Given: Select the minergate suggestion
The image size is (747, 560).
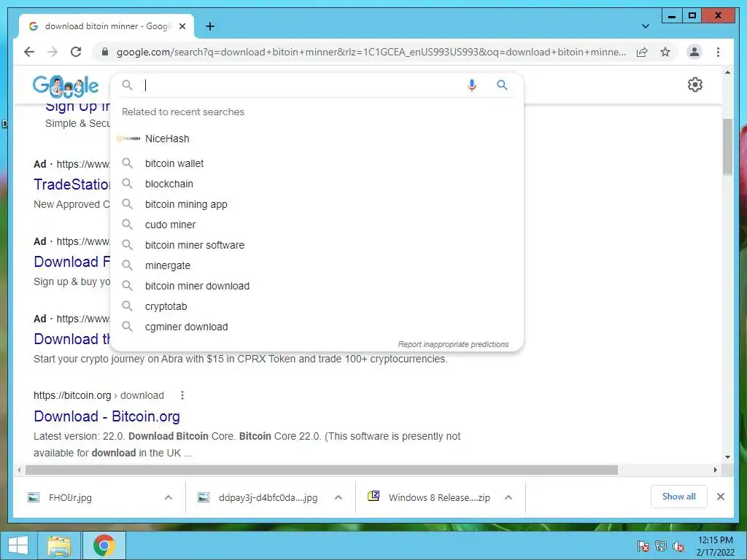Looking at the screenshot, I should point(317,265).
